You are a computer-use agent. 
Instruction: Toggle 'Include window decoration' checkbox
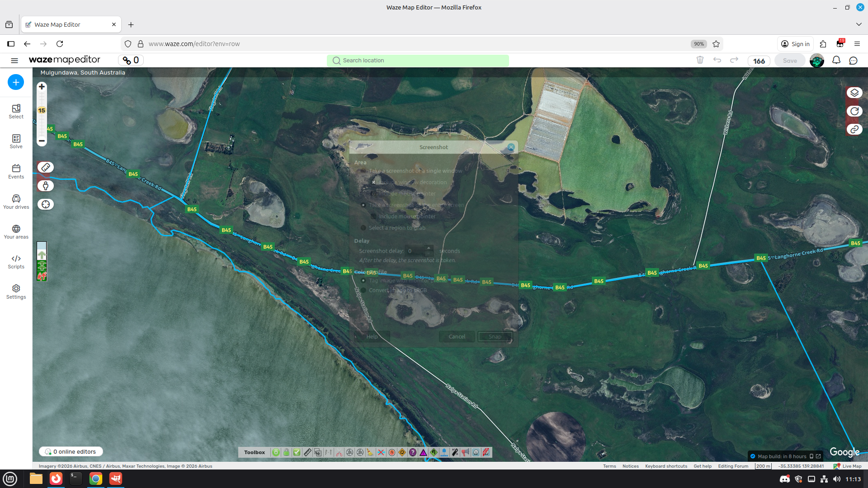coord(373,182)
